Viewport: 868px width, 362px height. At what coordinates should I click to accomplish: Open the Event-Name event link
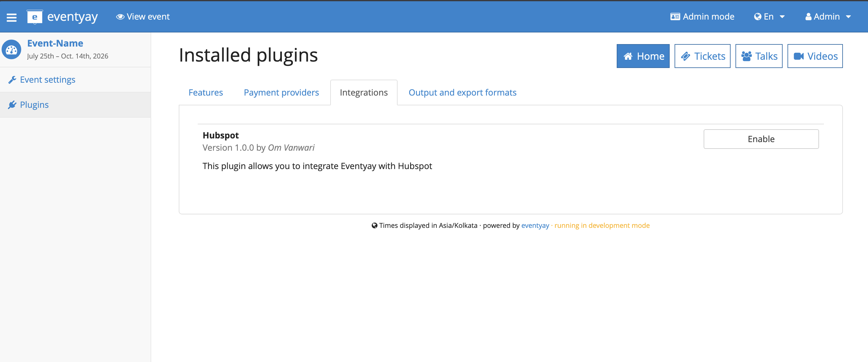point(55,43)
